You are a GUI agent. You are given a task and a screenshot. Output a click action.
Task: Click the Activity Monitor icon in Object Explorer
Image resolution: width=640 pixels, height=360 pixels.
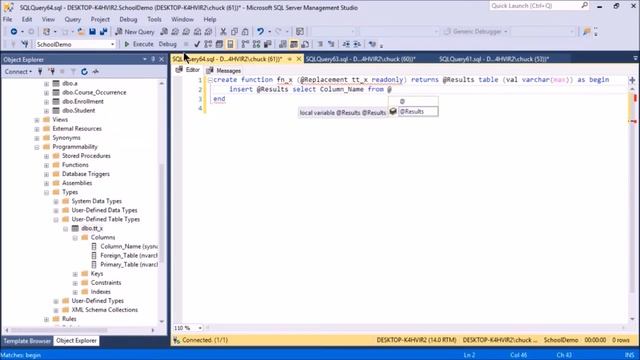click(96, 71)
